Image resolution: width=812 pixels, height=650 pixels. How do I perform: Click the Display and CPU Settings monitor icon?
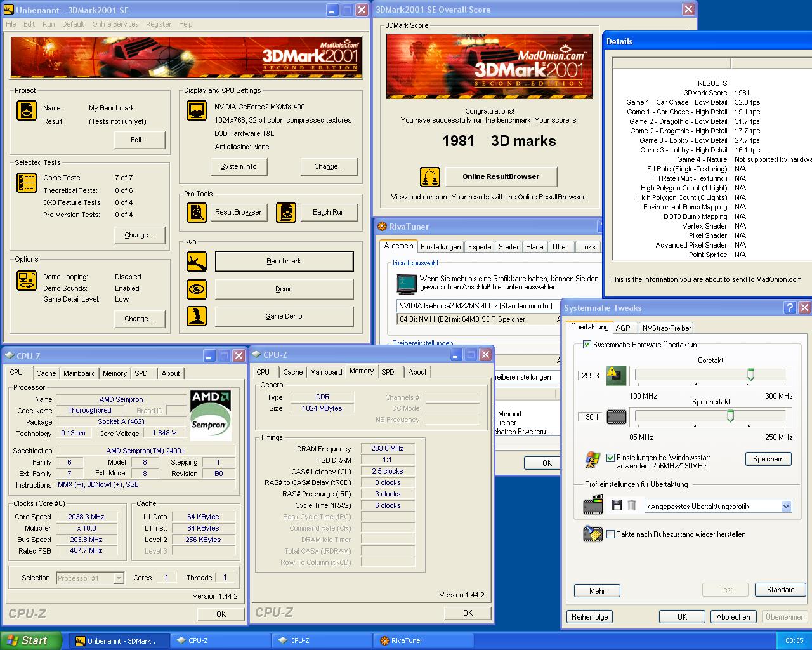tap(197, 110)
